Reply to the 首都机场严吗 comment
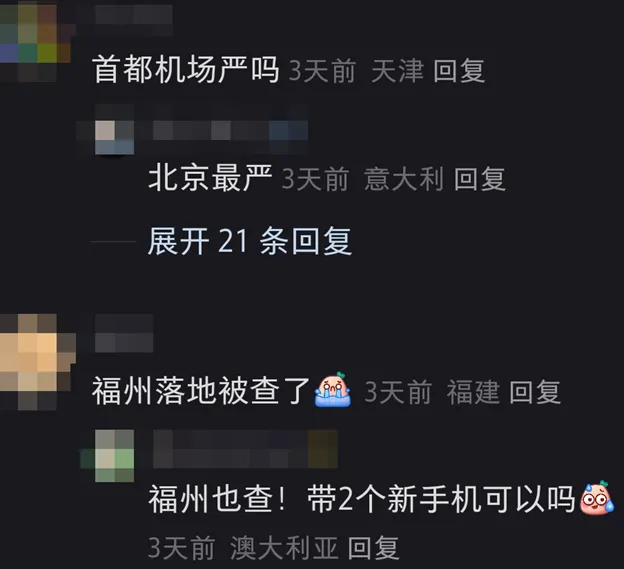This screenshot has height=569, width=624. pyautogui.click(x=459, y=71)
